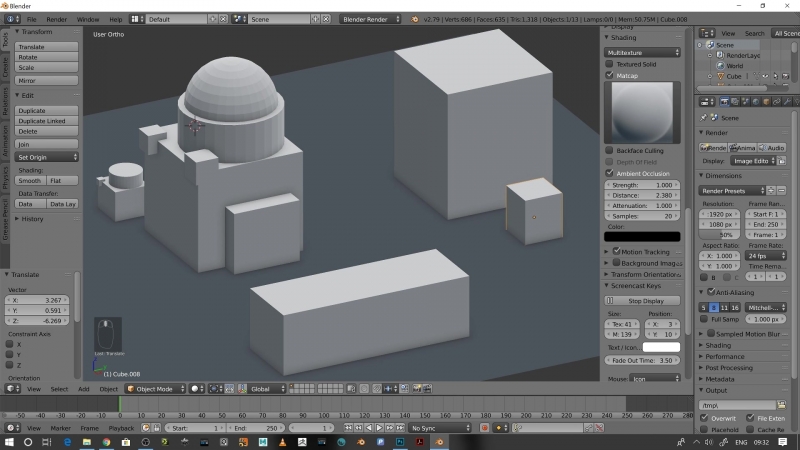Toggle the Motion Tracking checkbox

coord(616,251)
